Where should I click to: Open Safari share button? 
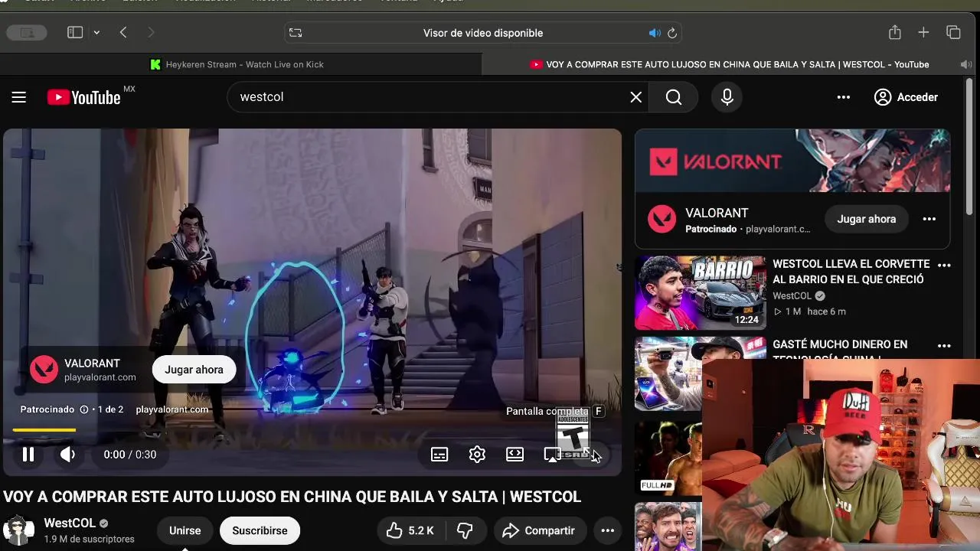(x=894, y=33)
